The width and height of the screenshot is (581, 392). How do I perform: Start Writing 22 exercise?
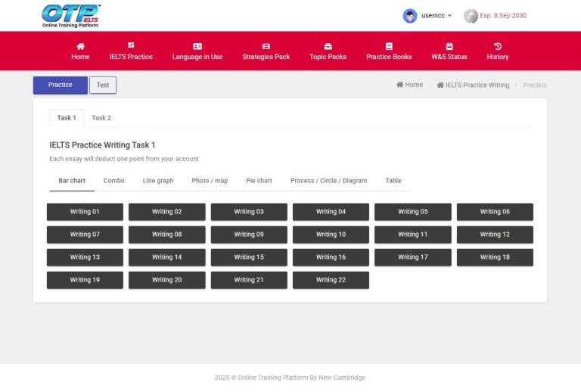pos(331,280)
